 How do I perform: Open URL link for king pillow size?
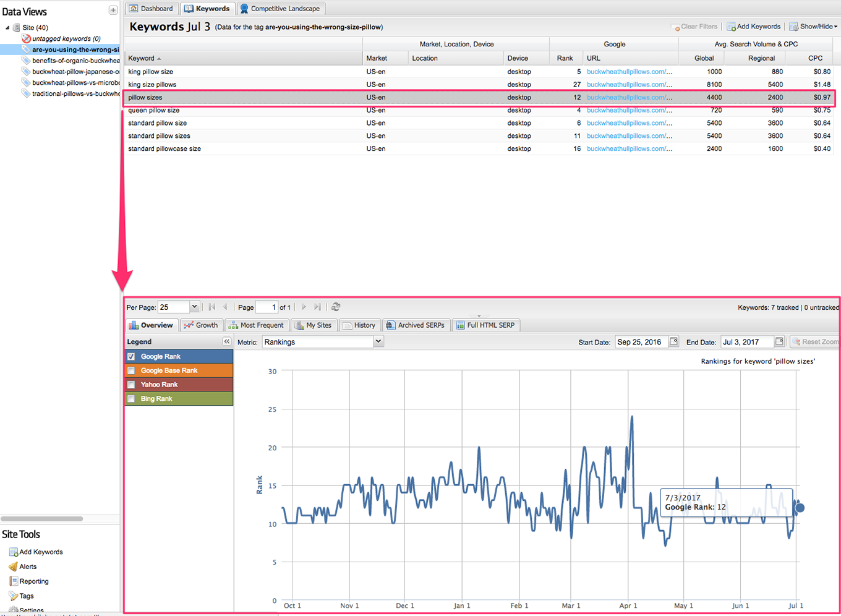point(629,72)
